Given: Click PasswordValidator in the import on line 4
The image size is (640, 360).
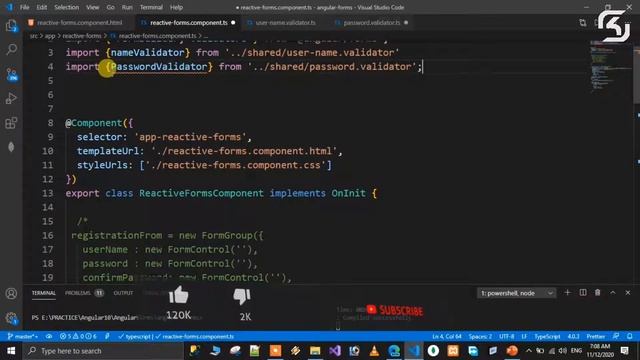Looking at the screenshot, I should 159,67.
